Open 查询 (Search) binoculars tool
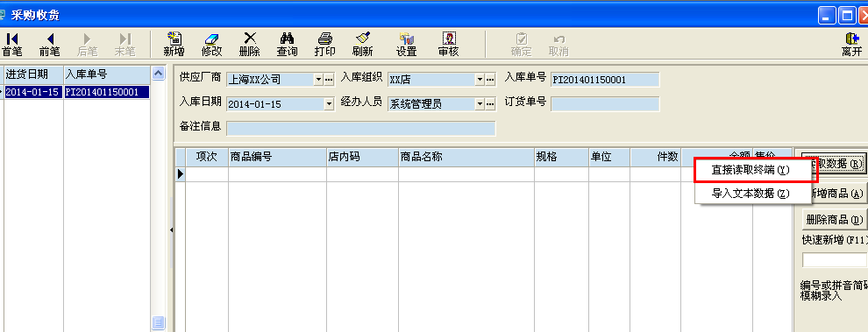 (287, 45)
